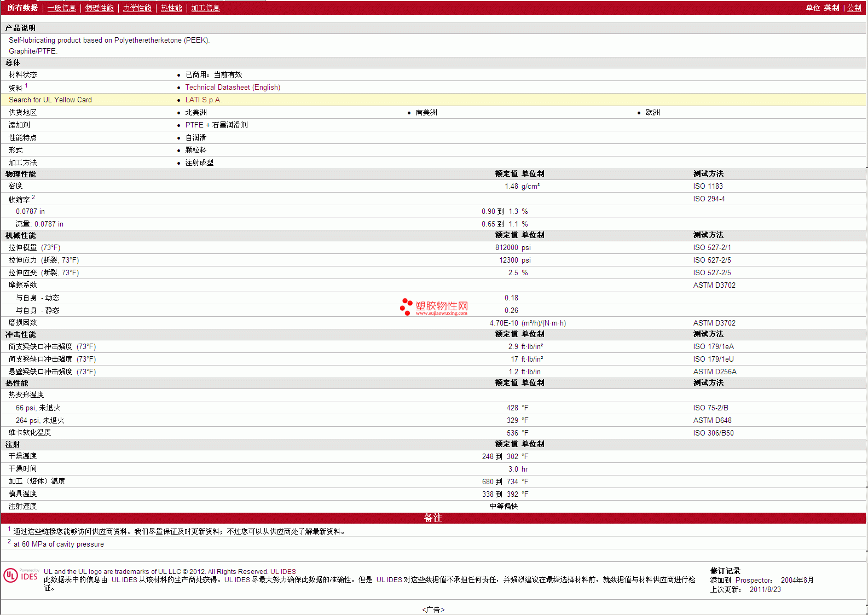Open Technical Datasheet (English) link

pos(233,87)
